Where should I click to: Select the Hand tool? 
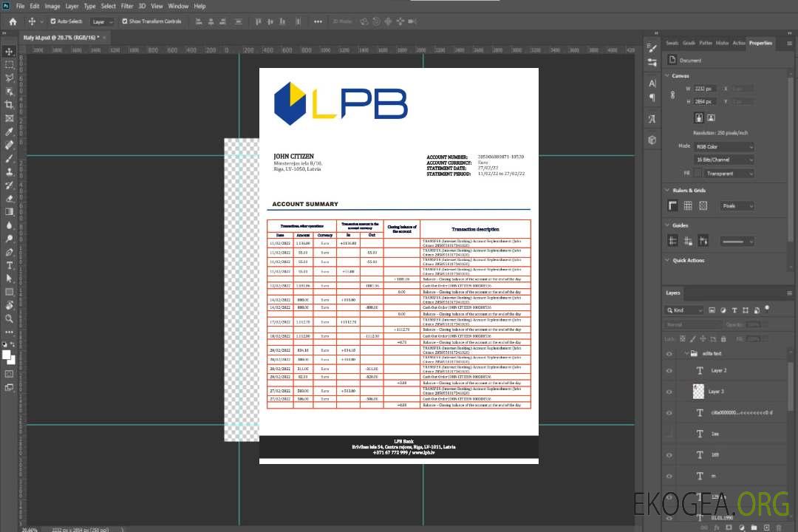[9, 305]
